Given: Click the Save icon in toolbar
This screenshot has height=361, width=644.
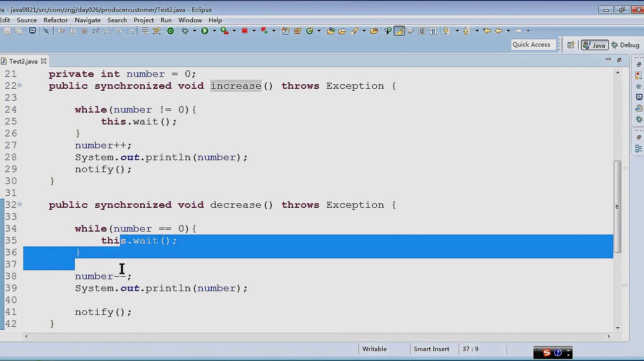Looking at the screenshot, I should pyautogui.click(x=7, y=31).
